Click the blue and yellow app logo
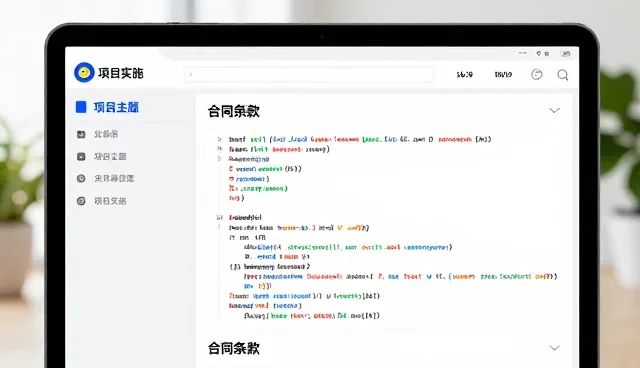This screenshot has height=368, width=640. (x=84, y=73)
